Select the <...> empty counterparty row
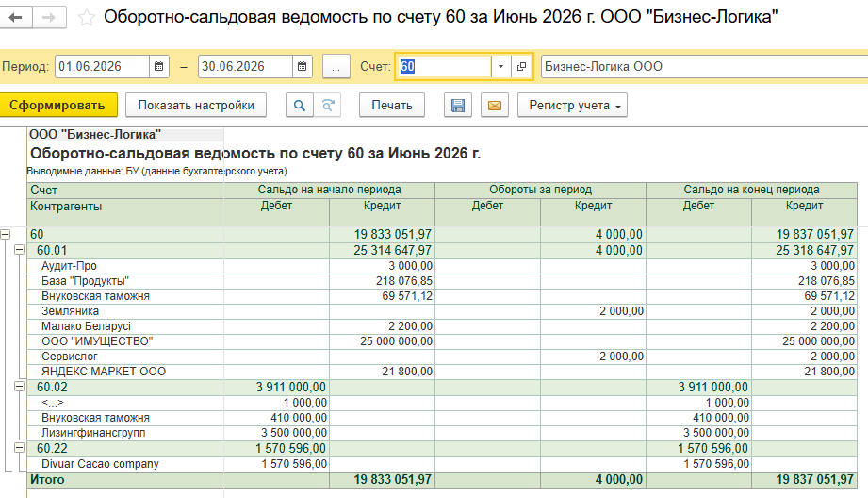The height and width of the screenshot is (498, 868). 53,403
